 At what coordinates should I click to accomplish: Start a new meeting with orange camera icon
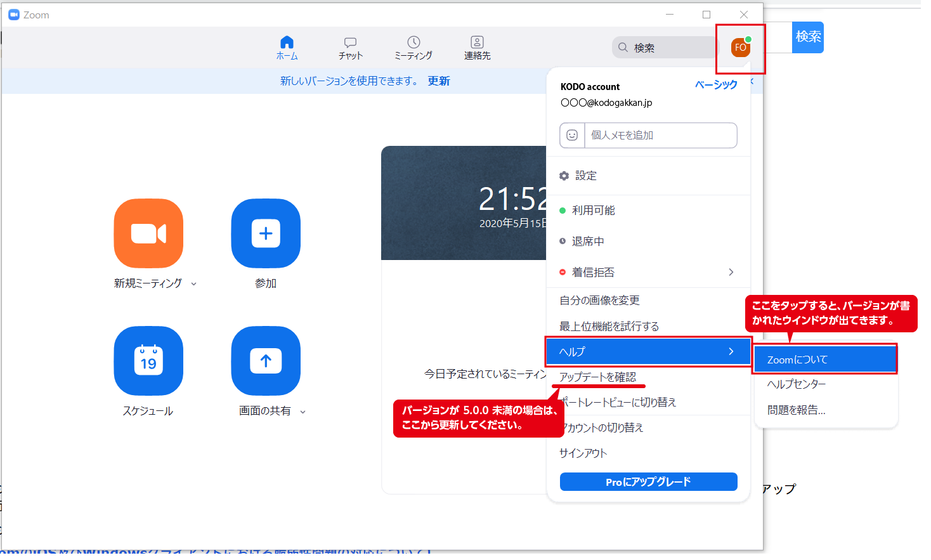point(148,233)
